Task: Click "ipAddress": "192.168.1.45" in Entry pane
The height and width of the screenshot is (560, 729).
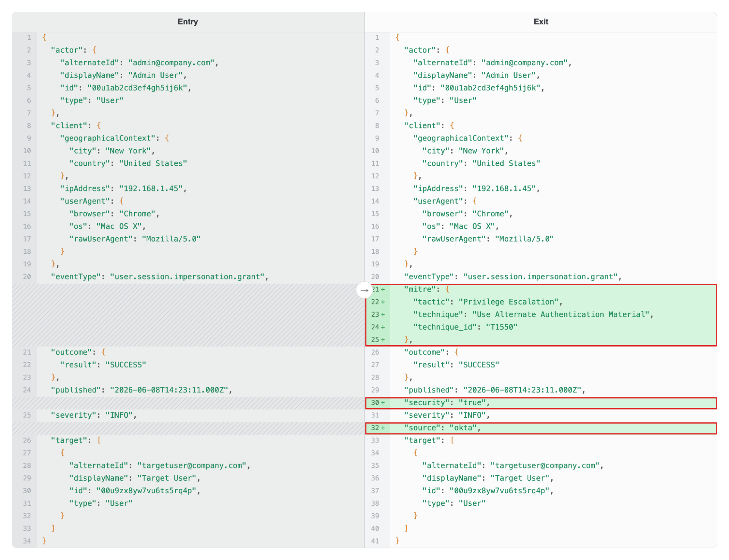Action: tap(123, 189)
